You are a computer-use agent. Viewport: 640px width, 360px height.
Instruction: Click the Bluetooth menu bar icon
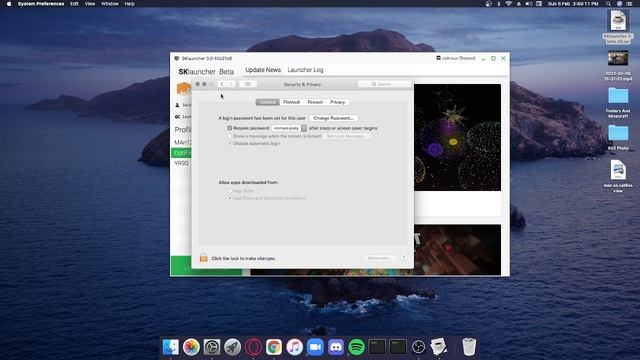click(x=499, y=4)
